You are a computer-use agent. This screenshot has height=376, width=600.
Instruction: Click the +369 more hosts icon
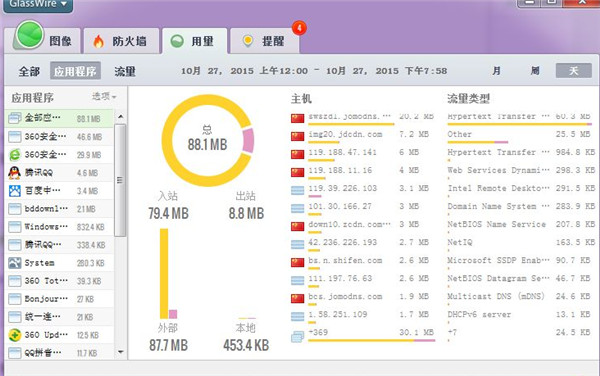click(x=297, y=336)
